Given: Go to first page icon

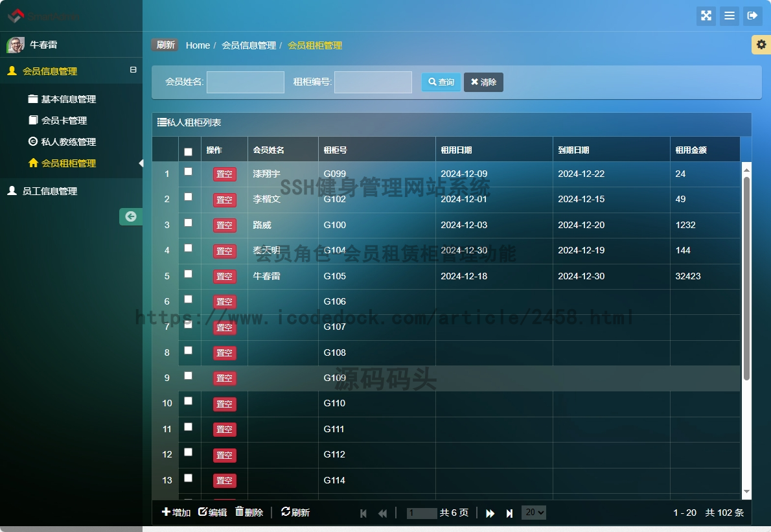Looking at the screenshot, I should tap(363, 513).
